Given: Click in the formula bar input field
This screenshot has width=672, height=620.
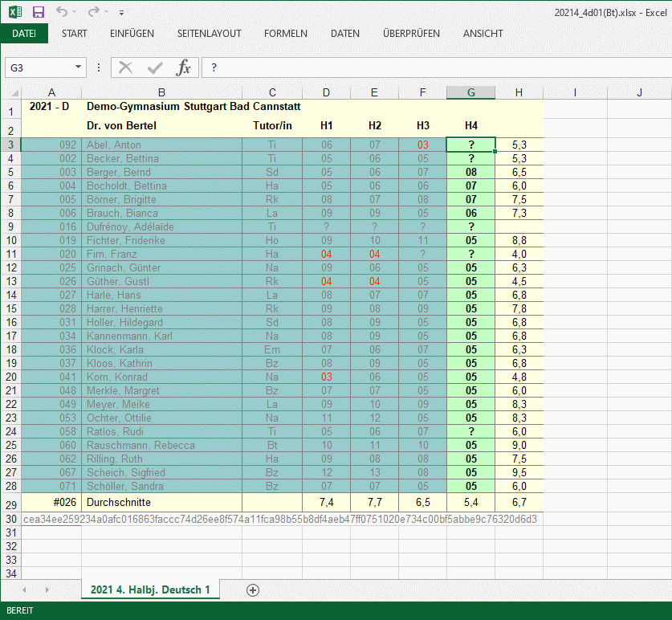Looking at the screenshot, I should (434, 67).
